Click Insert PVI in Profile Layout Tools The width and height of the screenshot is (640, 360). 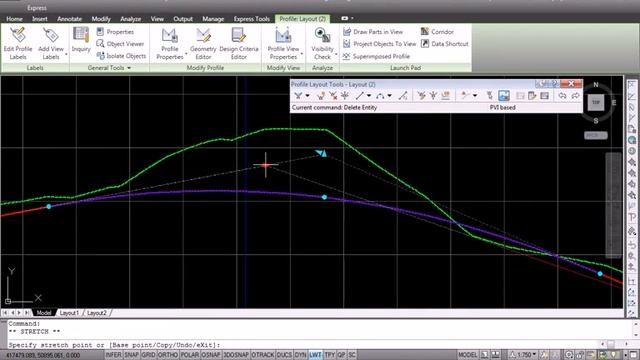click(321, 96)
